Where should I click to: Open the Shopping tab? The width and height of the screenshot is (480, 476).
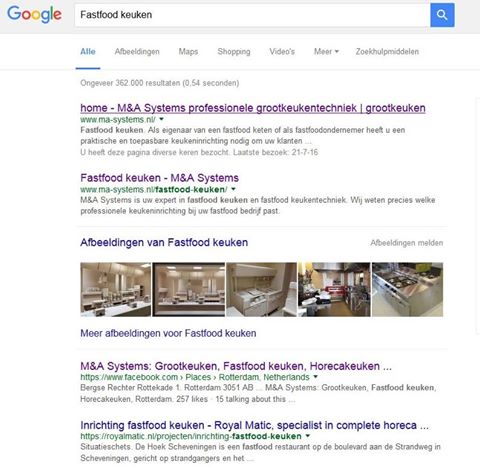coord(234,52)
